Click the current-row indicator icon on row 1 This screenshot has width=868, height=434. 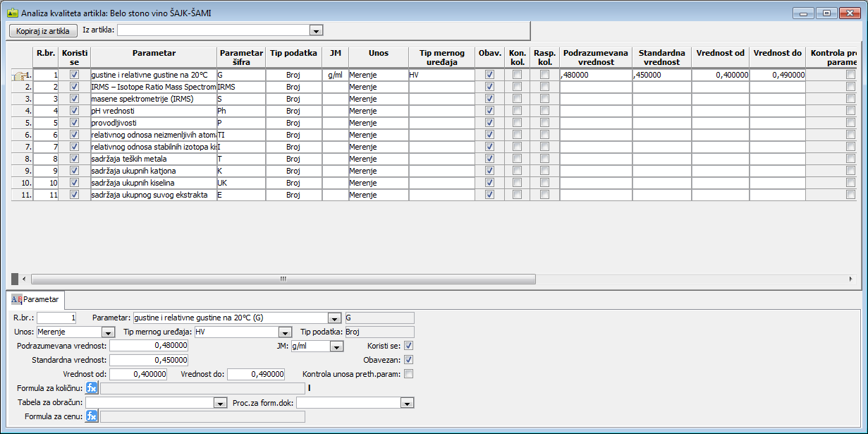tap(18, 75)
